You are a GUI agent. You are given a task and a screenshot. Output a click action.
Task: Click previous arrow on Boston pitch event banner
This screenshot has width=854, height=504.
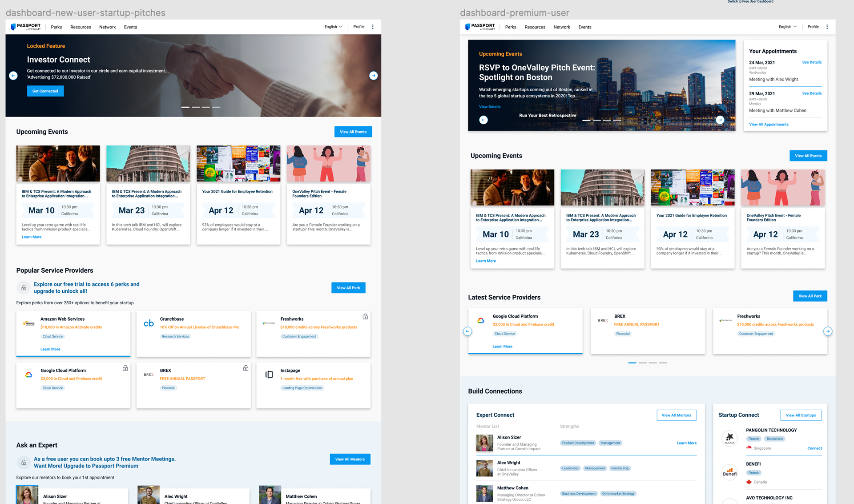tap(483, 120)
